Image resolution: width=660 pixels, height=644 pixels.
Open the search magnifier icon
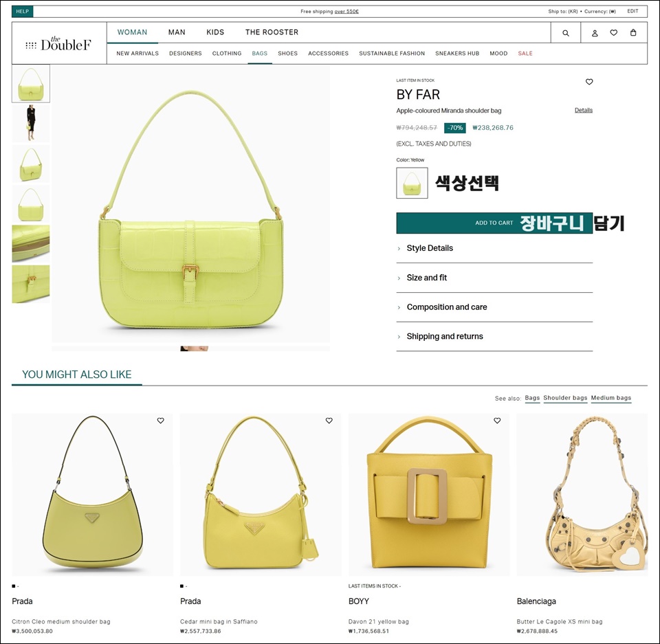(x=566, y=33)
